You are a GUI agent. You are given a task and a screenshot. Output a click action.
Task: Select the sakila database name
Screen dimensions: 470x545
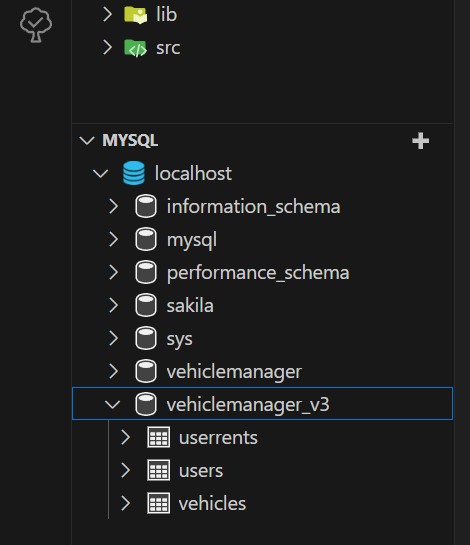[x=190, y=306]
